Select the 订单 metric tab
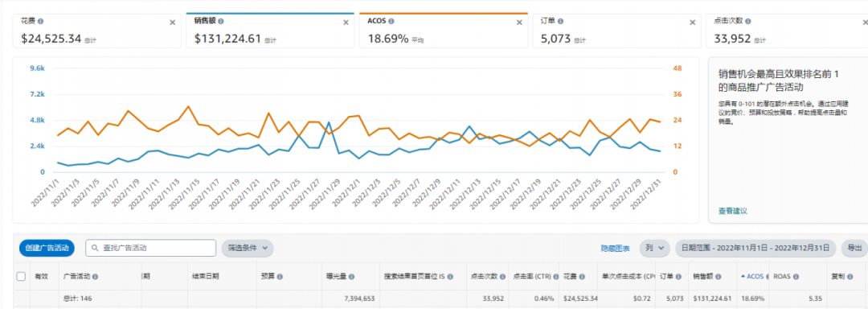 pos(616,31)
